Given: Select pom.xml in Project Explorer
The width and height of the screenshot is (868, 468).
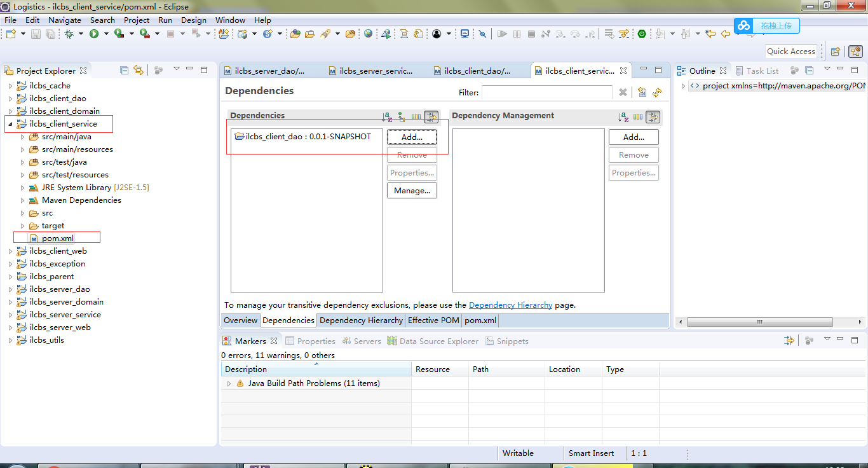Looking at the screenshot, I should pos(58,238).
